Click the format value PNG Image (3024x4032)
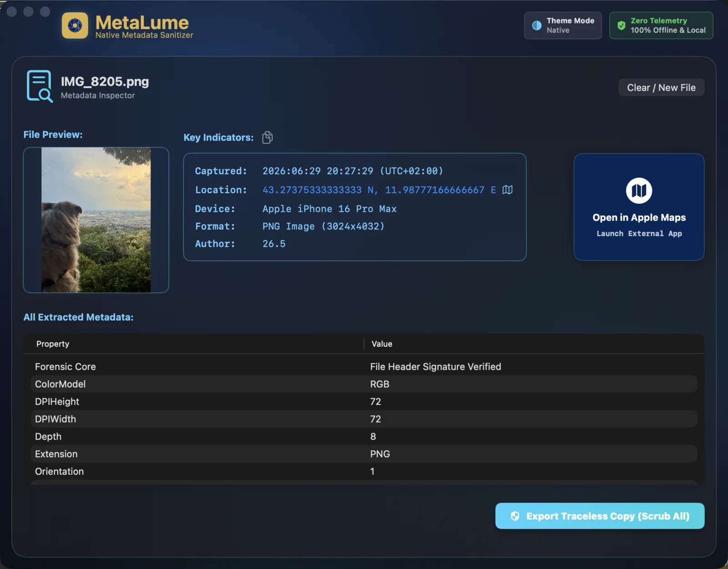Image resolution: width=728 pixels, height=569 pixels. tap(324, 226)
